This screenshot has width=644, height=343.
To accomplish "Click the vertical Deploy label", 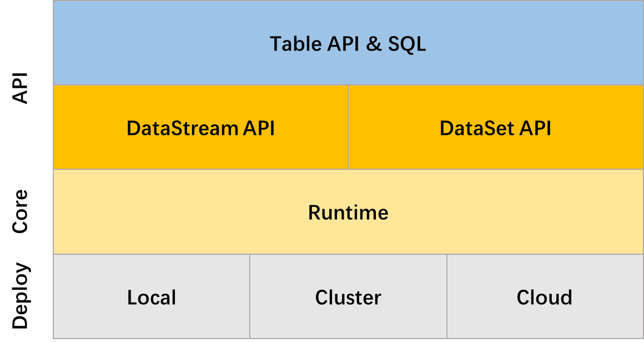I will pos(21,296).
